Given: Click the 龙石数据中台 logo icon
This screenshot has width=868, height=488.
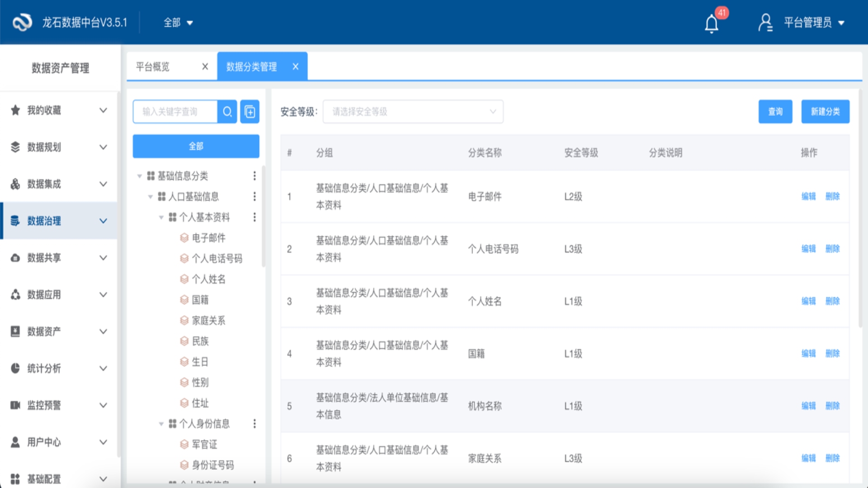Looking at the screenshot, I should (22, 22).
